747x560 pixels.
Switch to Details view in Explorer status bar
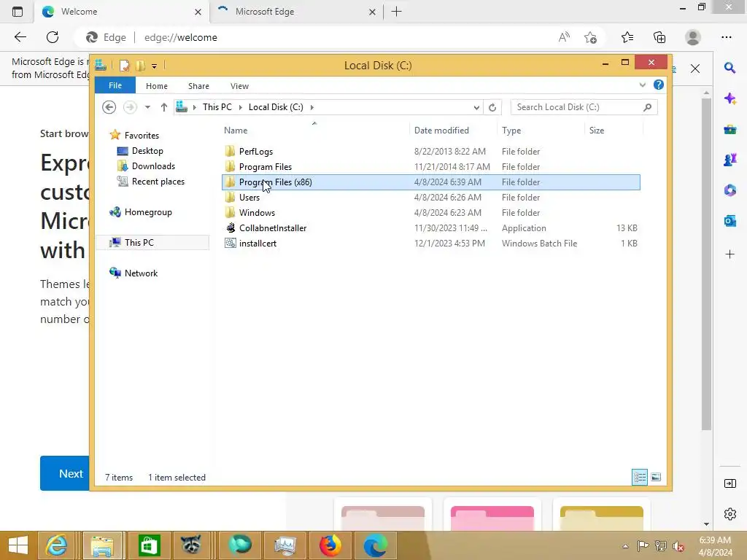pos(640,477)
